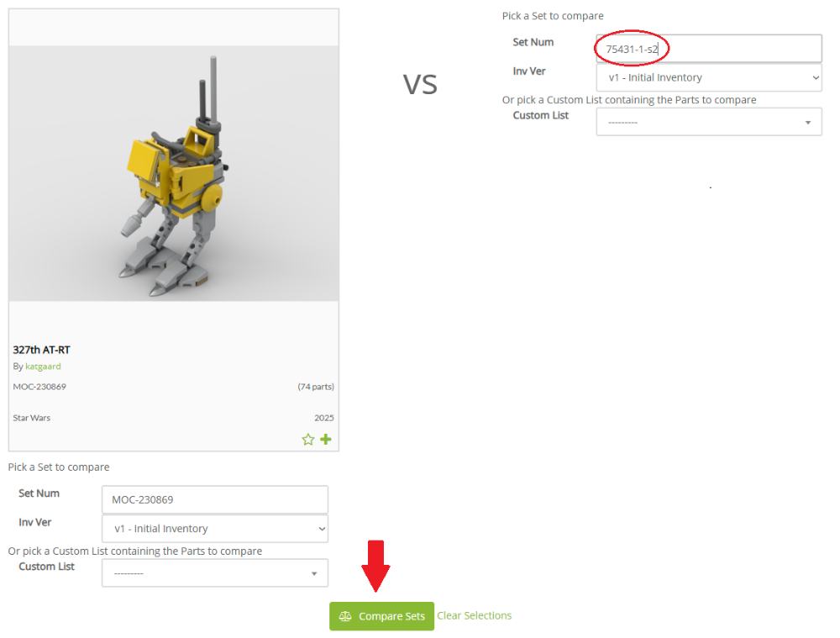Click the balance scale icon in Compare button

point(344,616)
